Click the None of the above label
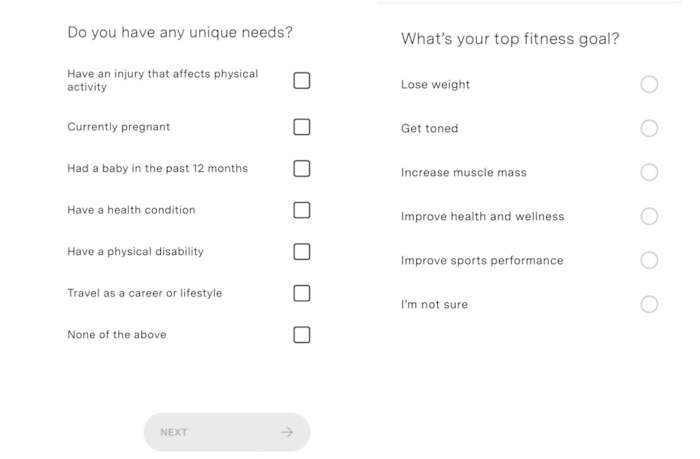Viewport: 700px width, 459px height. tap(116, 335)
